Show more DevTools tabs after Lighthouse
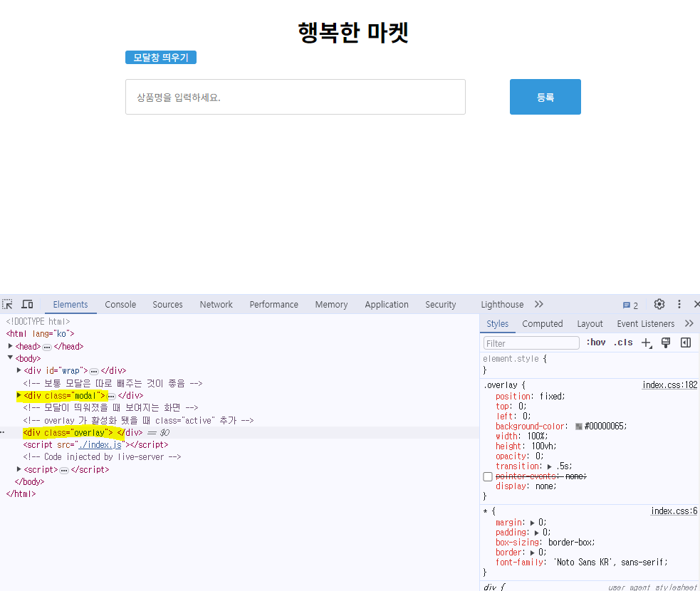 [539, 305]
